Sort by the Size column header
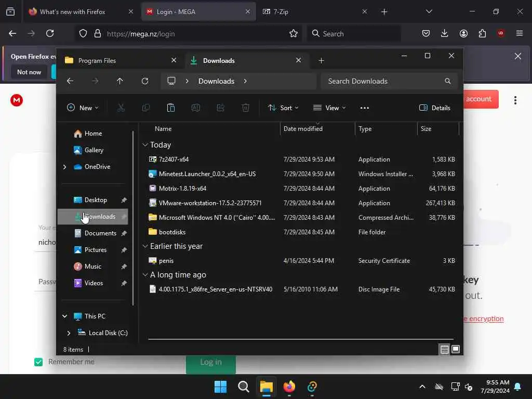Image resolution: width=532 pixels, height=399 pixels. 426,129
